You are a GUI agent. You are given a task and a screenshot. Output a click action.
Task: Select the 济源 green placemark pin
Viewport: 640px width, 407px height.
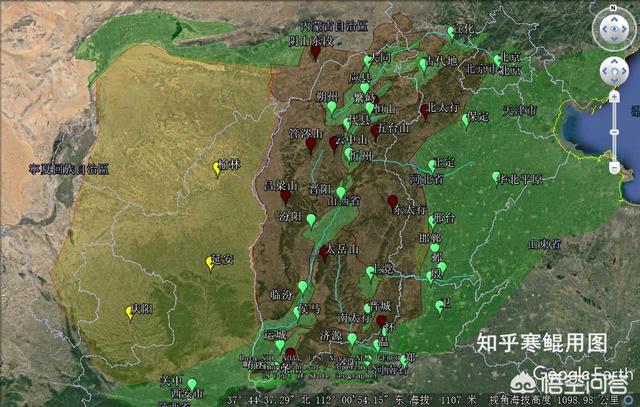352,339
